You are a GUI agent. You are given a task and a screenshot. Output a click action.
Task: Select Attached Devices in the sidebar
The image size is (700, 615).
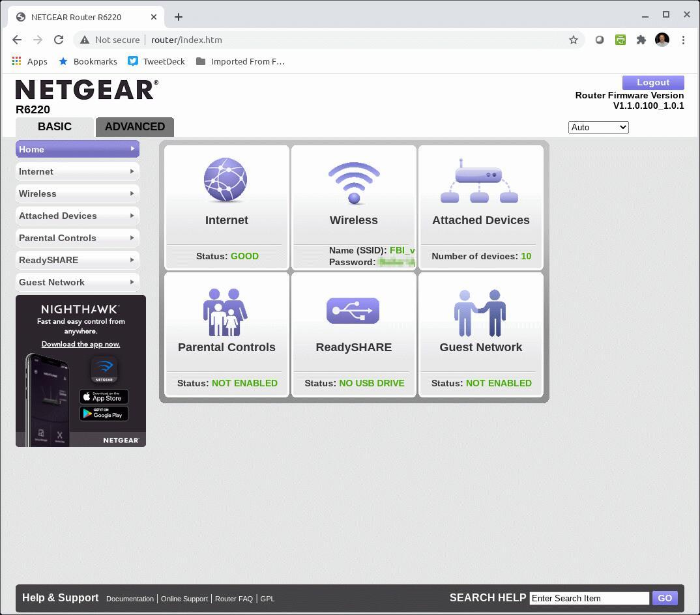point(77,216)
